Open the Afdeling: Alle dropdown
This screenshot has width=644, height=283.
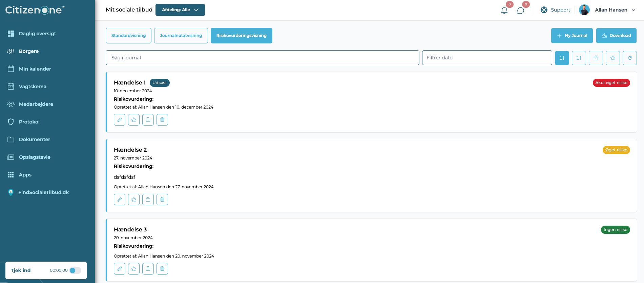click(x=180, y=10)
